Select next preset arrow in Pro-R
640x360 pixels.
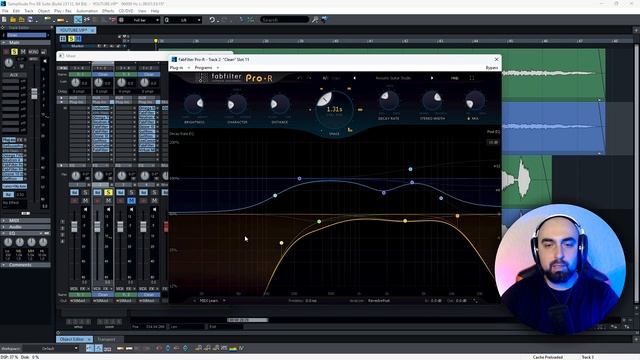432,78
